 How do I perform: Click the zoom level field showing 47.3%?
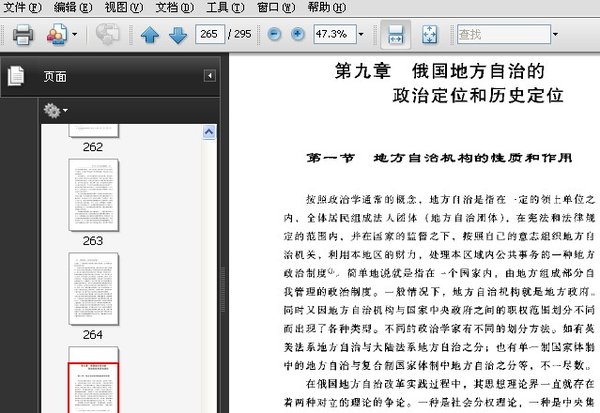[x=335, y=34]
